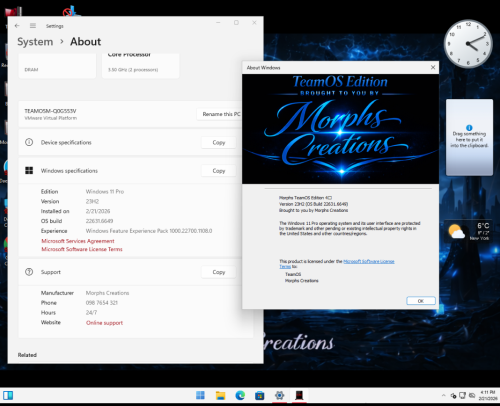Select the Installed on date 2/21/2026
This screenshot has height=406, width=500.
[98, 211]
